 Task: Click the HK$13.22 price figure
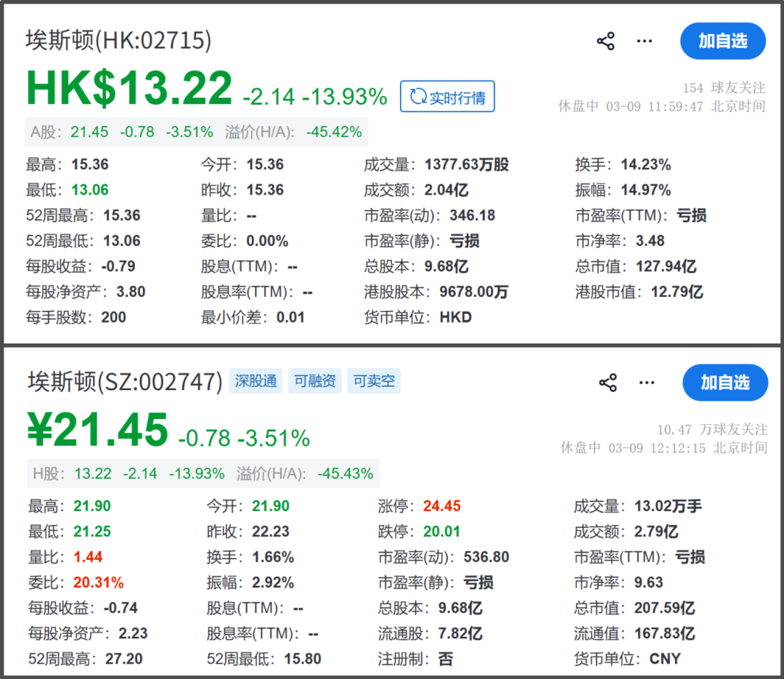pos(129,89)
